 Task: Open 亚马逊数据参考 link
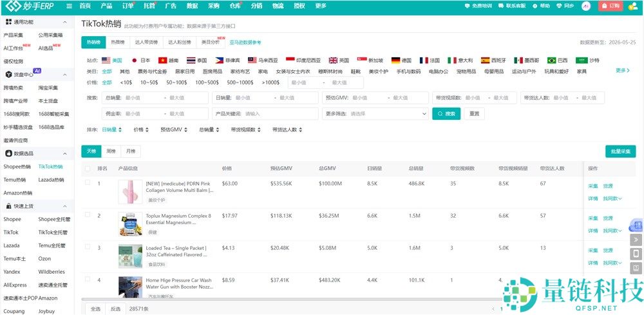(245, 43)
